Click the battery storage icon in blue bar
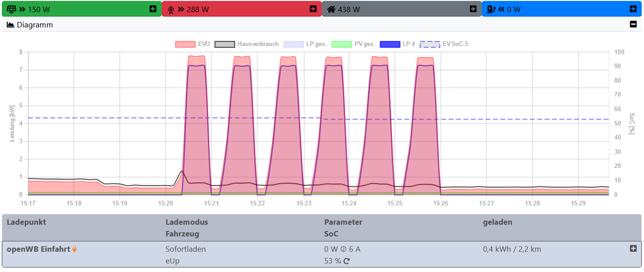This screenshot has width=644, height=272. tap(491, 9)
